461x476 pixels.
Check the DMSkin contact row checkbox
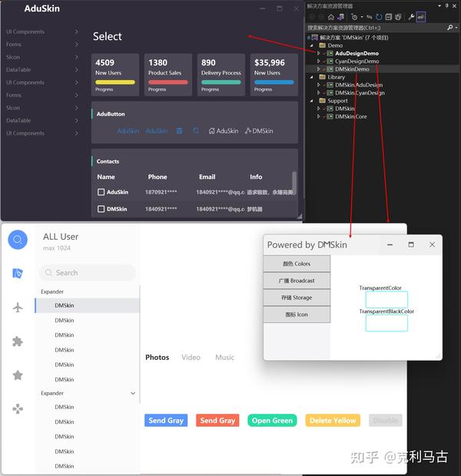point(101,209)
